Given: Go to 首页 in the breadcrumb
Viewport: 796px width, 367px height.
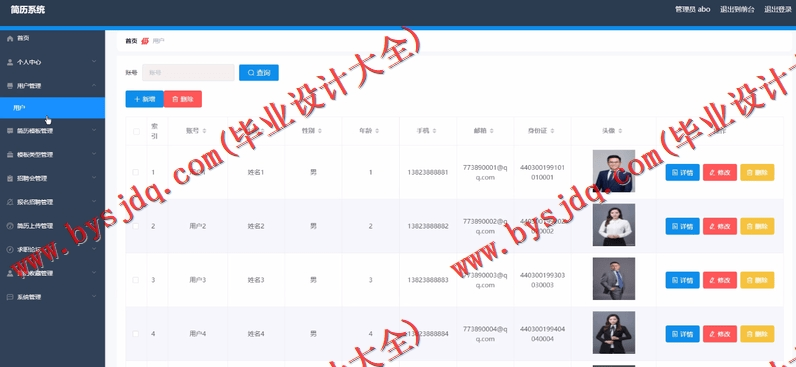Looking at the screenshot, I should pyautogui.click(x=131, y=41).
